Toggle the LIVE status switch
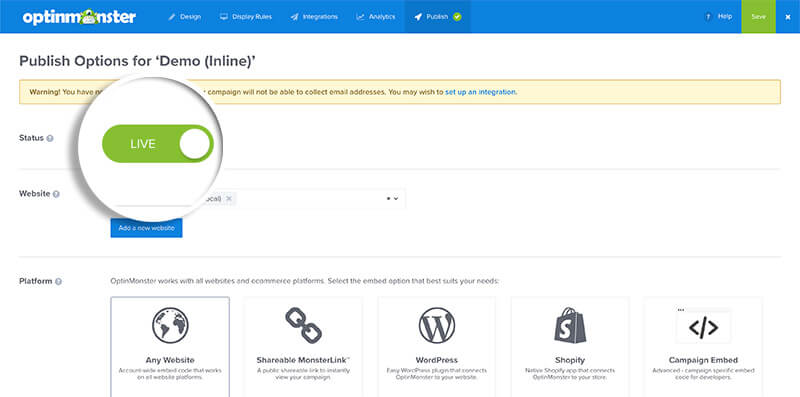This screenshot has height=397, width=800. pyautogui.click(x=157, y=144)
